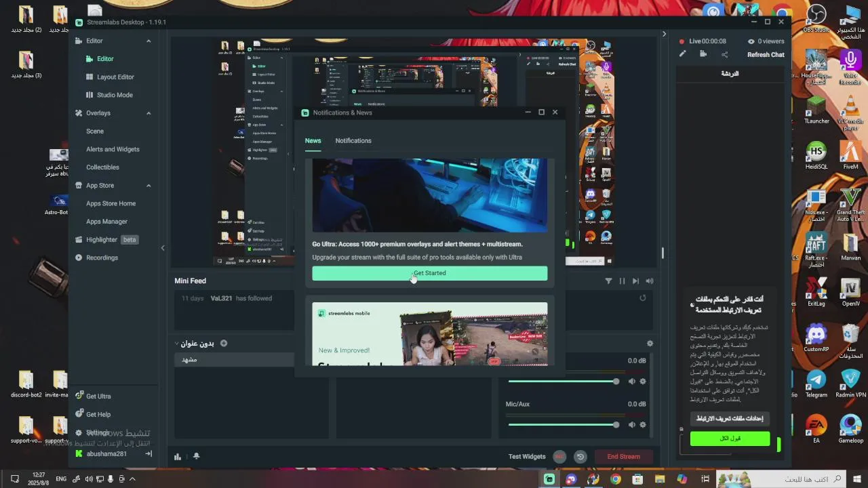Open Apps Store Home
Screen dimensions: 868x488
point(111,203)
